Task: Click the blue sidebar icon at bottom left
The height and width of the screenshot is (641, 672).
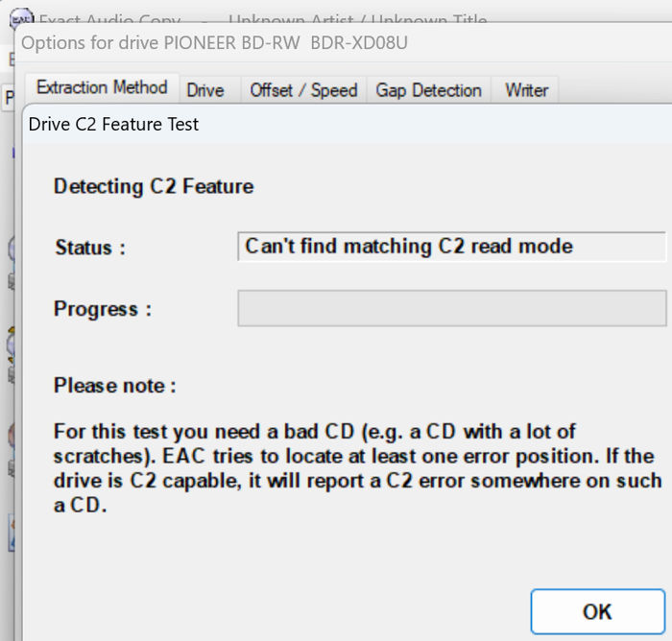Action: click(x=12, y=534)
